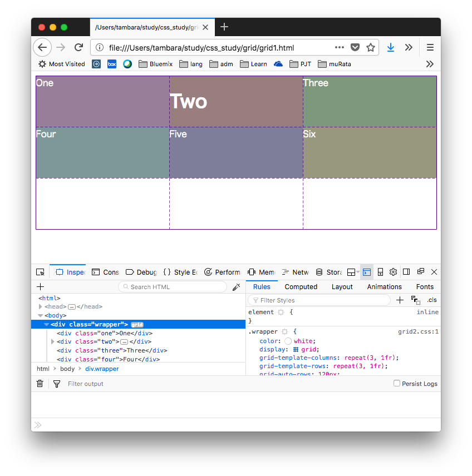472x476 pixels.
Task: Pick a color with the eyedropper
Action: click(x=237, y=287)
